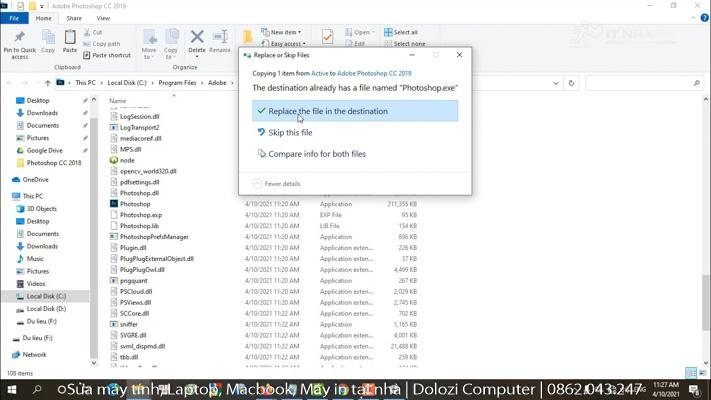Screen dimensions: 711x400
Task: Open the File menu tab
Action: pyautogui.click(x=15, y=18)
